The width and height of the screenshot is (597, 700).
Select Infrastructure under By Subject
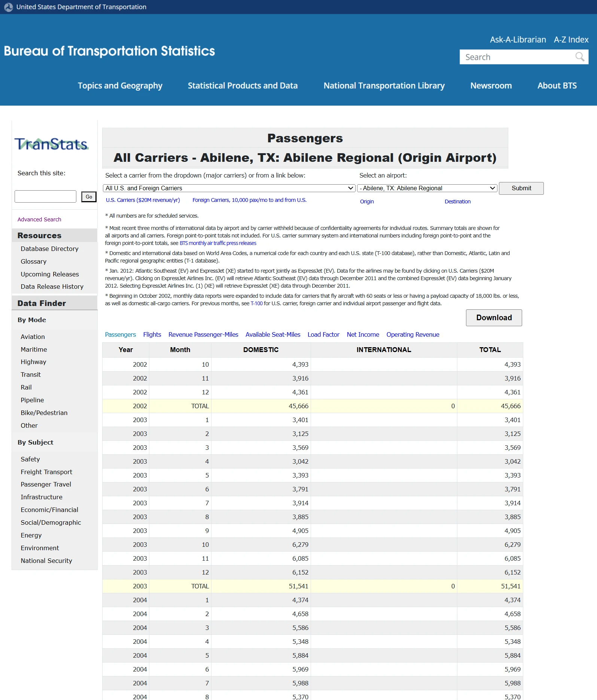(x=42, y=497)
